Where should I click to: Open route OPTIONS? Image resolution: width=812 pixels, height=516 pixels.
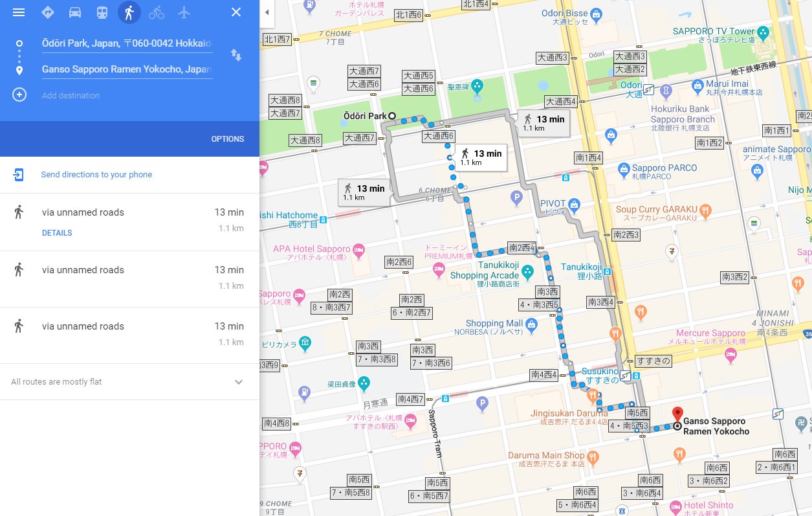coord(228,139)
